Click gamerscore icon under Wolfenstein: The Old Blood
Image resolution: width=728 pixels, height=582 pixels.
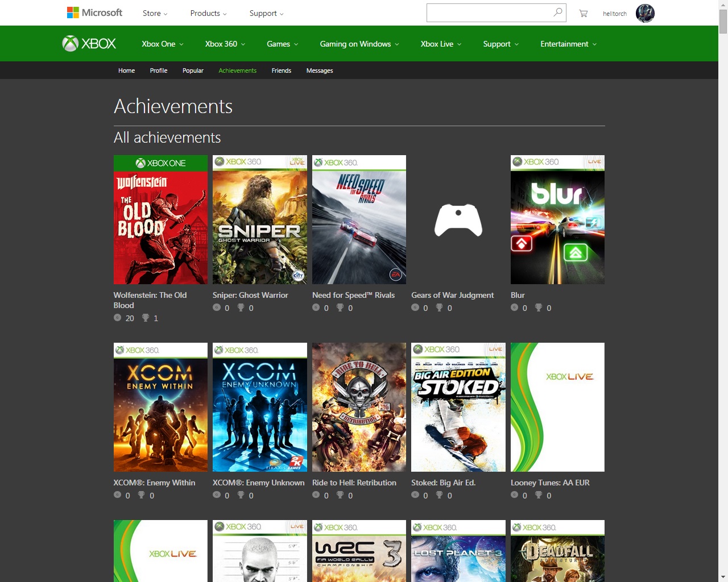pyautogui.click(x=118, y=318)
